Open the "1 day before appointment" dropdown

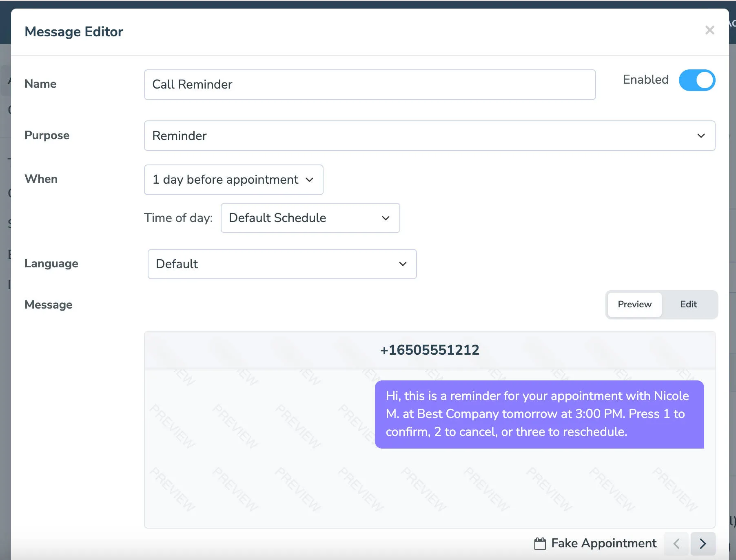[233, 180]
